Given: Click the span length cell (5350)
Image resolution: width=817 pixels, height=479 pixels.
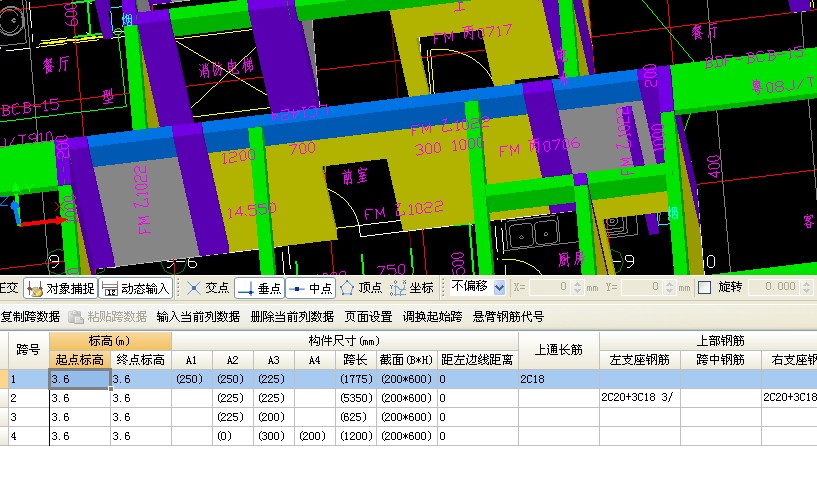Looking at the screenshot, I should point(355,398).
